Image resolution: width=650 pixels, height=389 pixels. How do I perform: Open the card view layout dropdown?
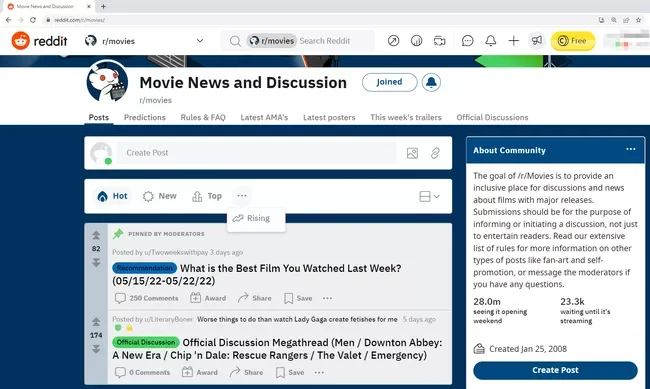(429, 196)
